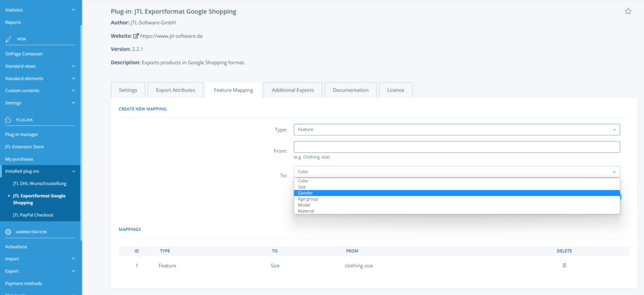644x295 pixels.
Task: Select Color in the To dropdown list
Action: click(x=457, y=181)
